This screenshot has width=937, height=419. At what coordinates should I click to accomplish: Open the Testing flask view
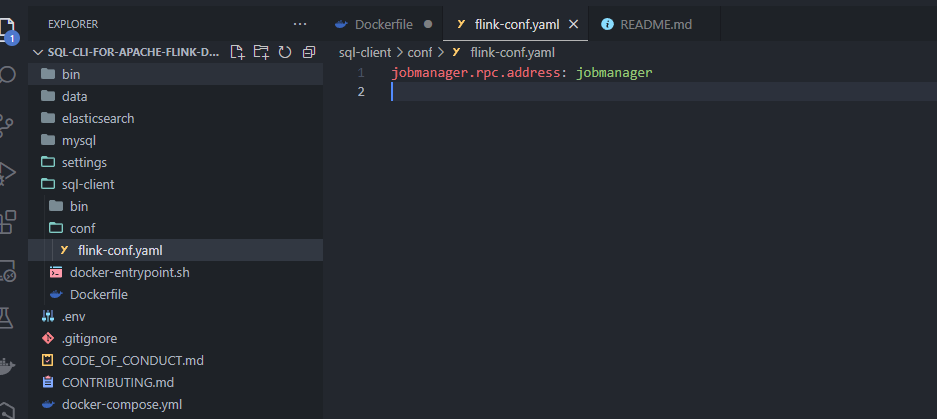(x=6, y=318)
